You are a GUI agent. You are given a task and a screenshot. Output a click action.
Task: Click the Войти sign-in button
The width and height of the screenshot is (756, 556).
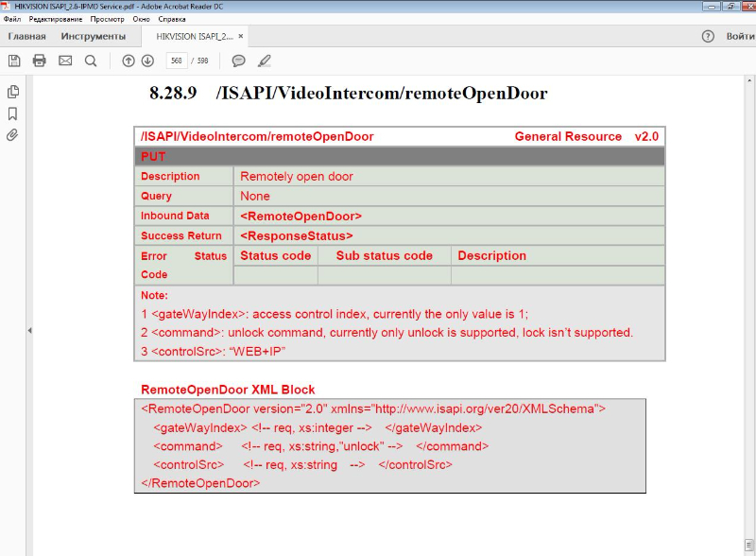pos(741,36)
